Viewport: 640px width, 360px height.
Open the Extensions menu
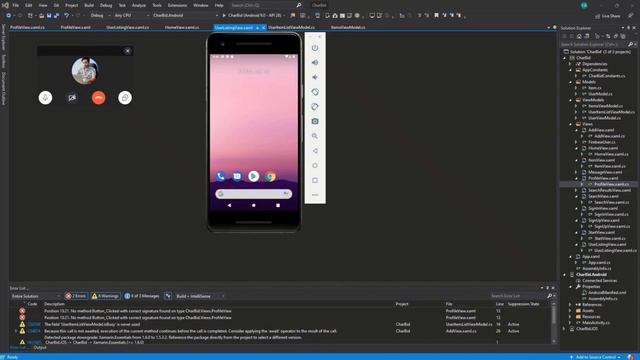tap(177, 5)
